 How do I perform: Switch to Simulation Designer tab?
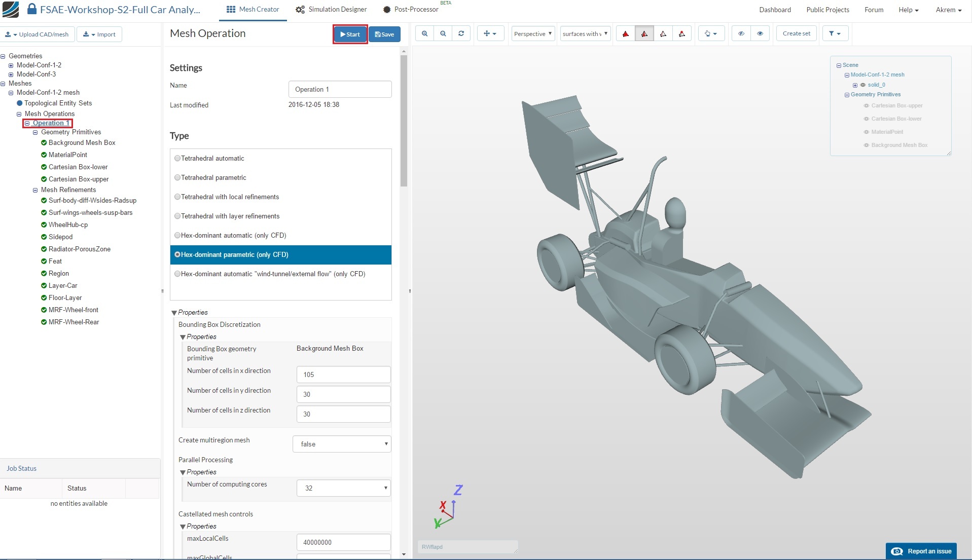tap(331, 10)
